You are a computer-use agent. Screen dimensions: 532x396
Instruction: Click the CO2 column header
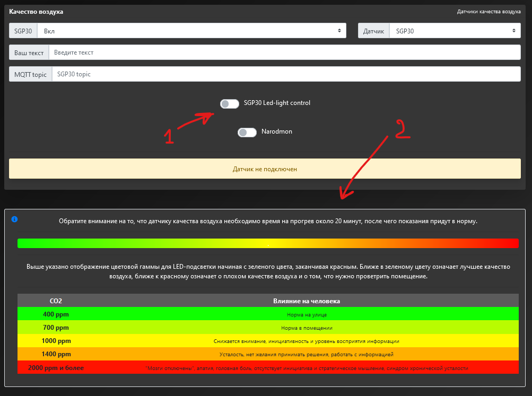[56, 301]
